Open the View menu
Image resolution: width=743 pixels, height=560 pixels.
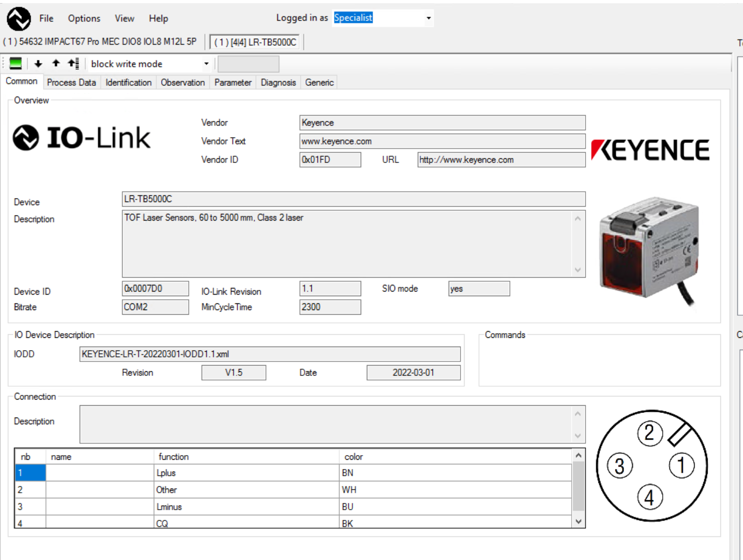[125, 19]
